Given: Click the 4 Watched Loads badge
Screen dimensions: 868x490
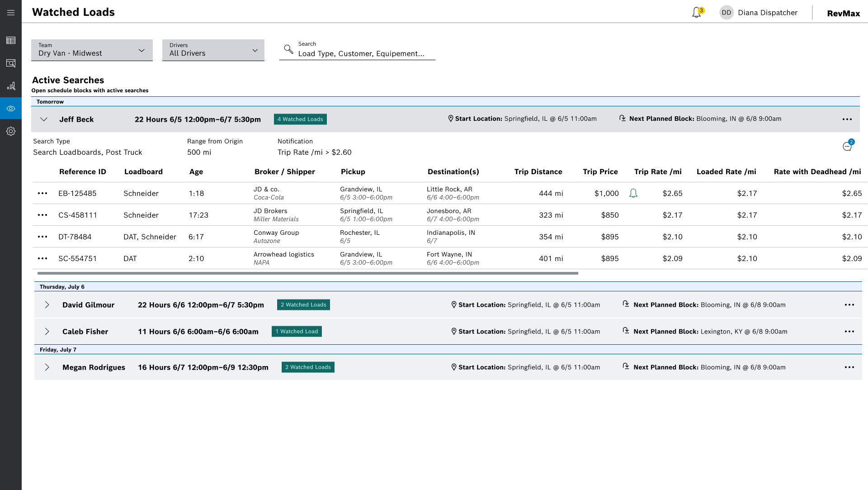Looking at the screenshot, I should [300, 119].
